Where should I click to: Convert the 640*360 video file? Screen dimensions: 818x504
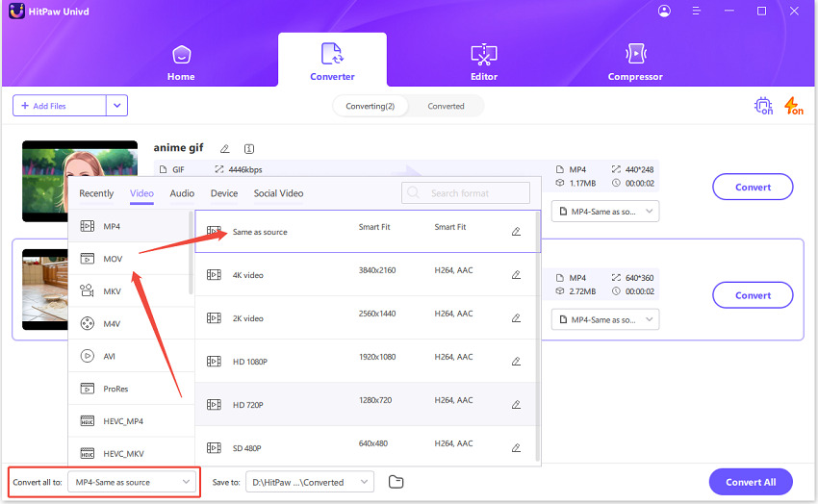[x=753, y=295]
